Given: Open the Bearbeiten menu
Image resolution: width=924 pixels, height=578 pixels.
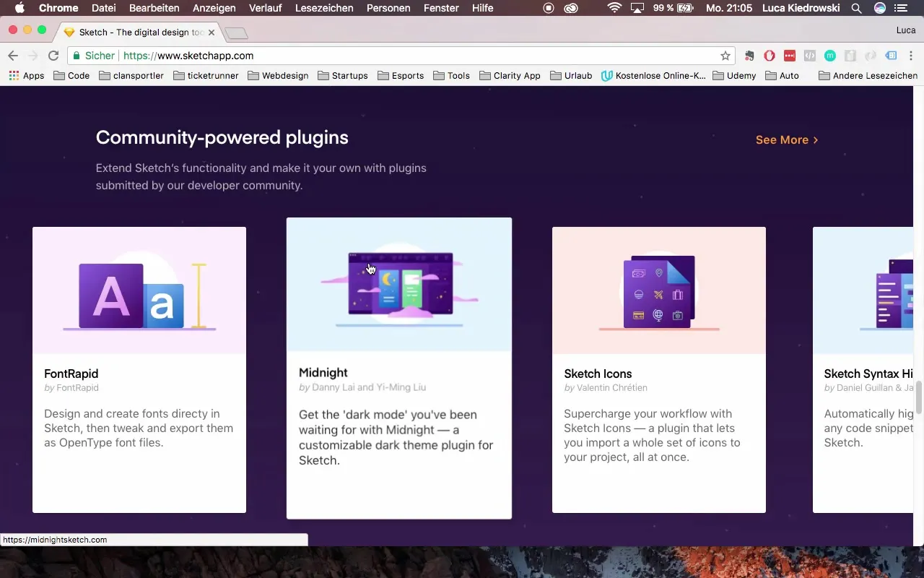Looking at the screenshot, I should [x=154, y=8].
